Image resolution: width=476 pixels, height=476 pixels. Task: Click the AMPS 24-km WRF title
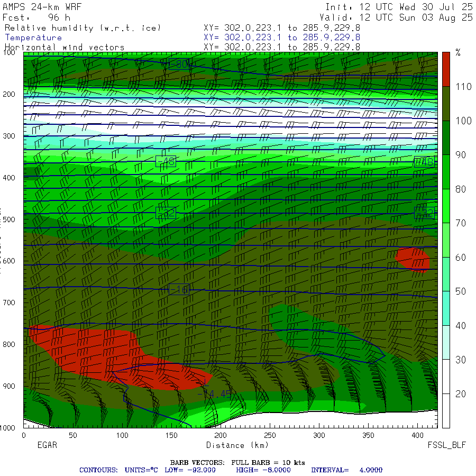pyautogui.click(x=42, y=7)
